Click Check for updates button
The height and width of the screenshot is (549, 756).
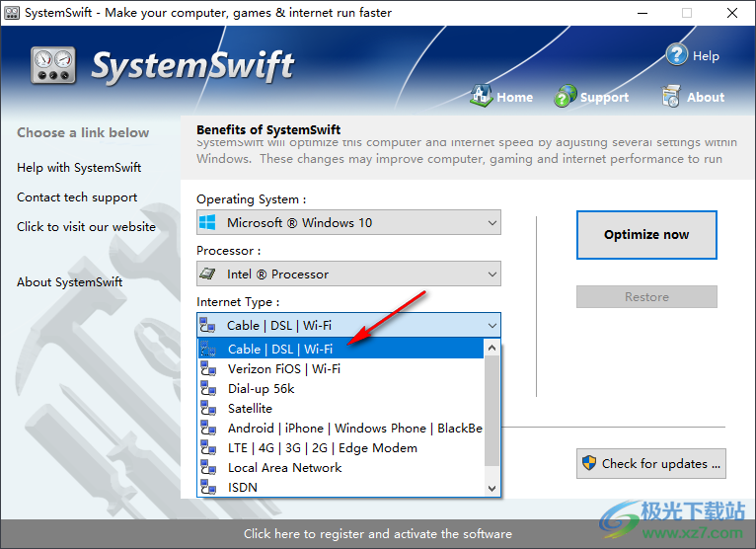point(651,464)
